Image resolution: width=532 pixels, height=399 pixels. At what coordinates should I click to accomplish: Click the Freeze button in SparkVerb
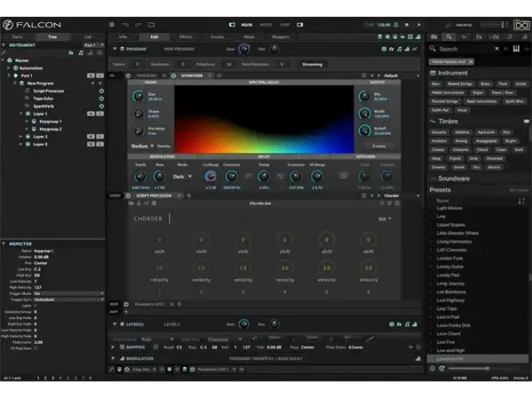379,146
